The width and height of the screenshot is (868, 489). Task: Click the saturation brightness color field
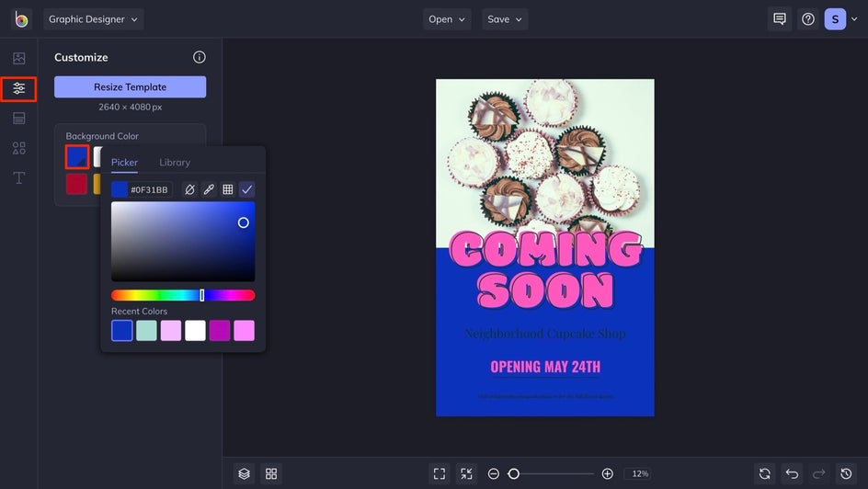(x=183, y=242)
